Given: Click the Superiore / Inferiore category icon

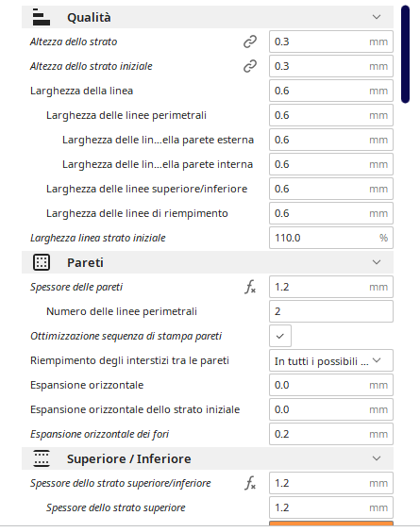Looking at the screenshot, I should pos(42,458).
